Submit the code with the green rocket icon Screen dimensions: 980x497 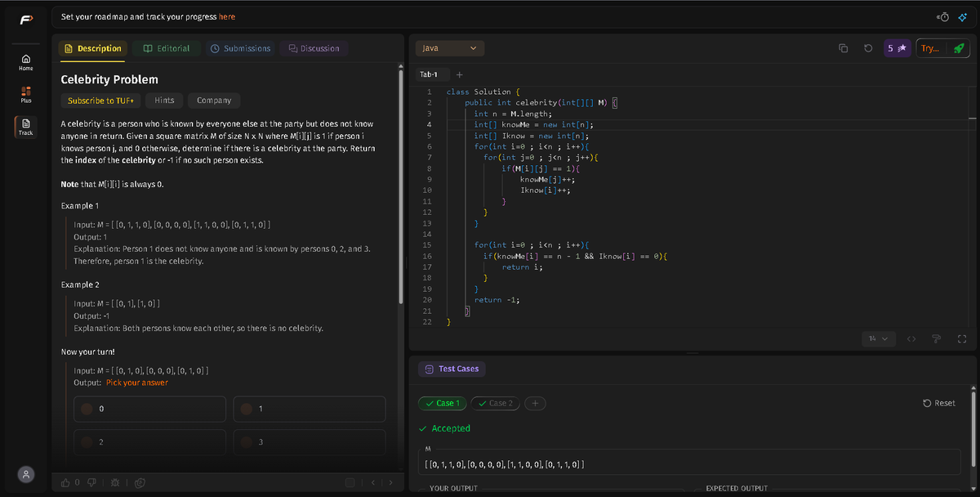959,48
